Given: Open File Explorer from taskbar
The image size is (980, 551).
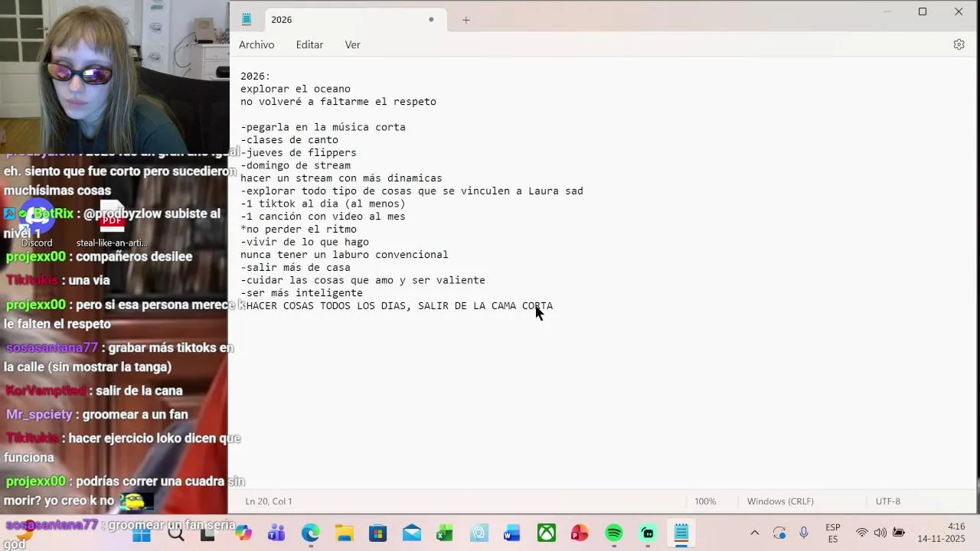Looking at the screenshot, I should tap(344, 533).
